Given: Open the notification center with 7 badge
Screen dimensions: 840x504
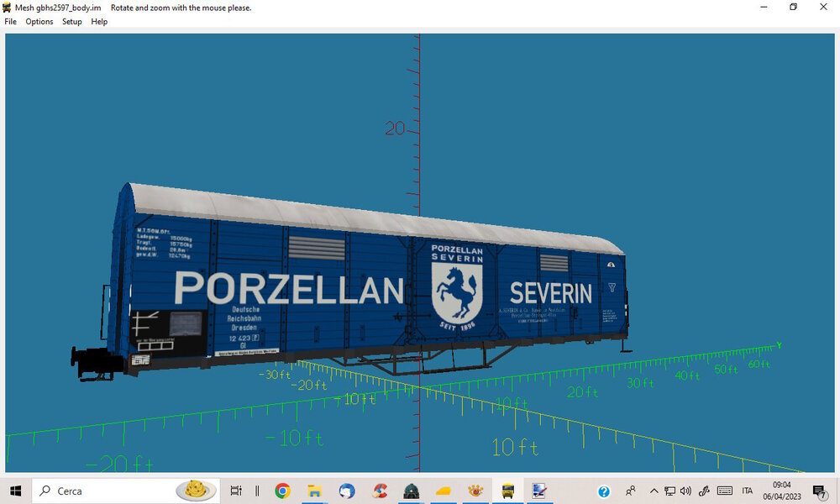Looking at the screenshot, I should 819,491.
